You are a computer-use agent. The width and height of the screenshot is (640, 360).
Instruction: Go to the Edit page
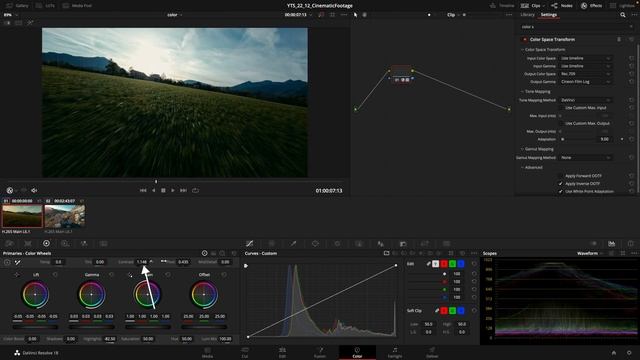pos(282,353)
